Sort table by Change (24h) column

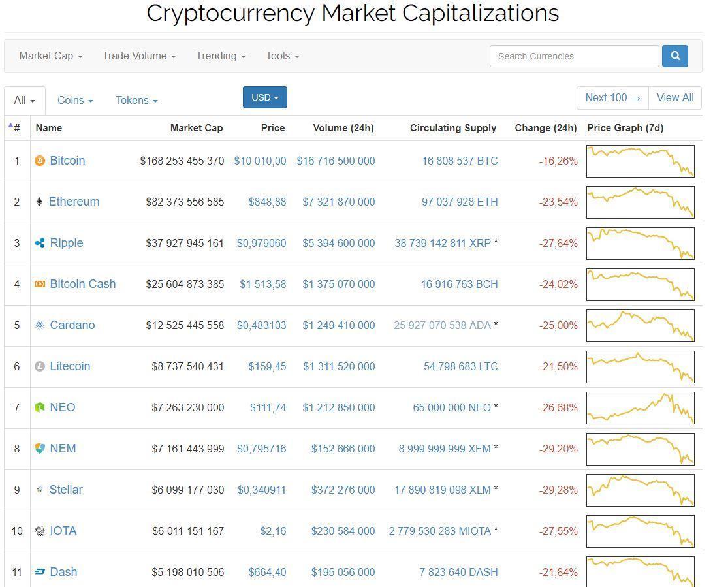(545, 128)
